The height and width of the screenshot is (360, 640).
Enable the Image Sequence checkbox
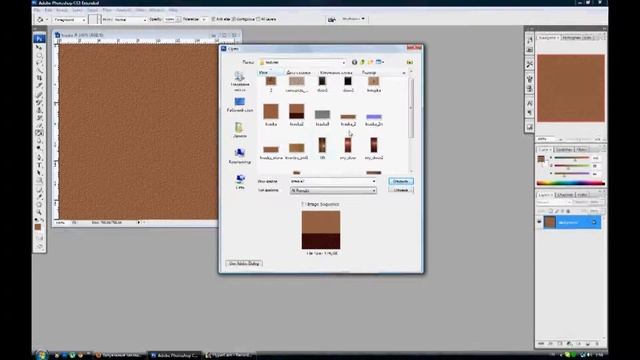[x=303, y=204]
